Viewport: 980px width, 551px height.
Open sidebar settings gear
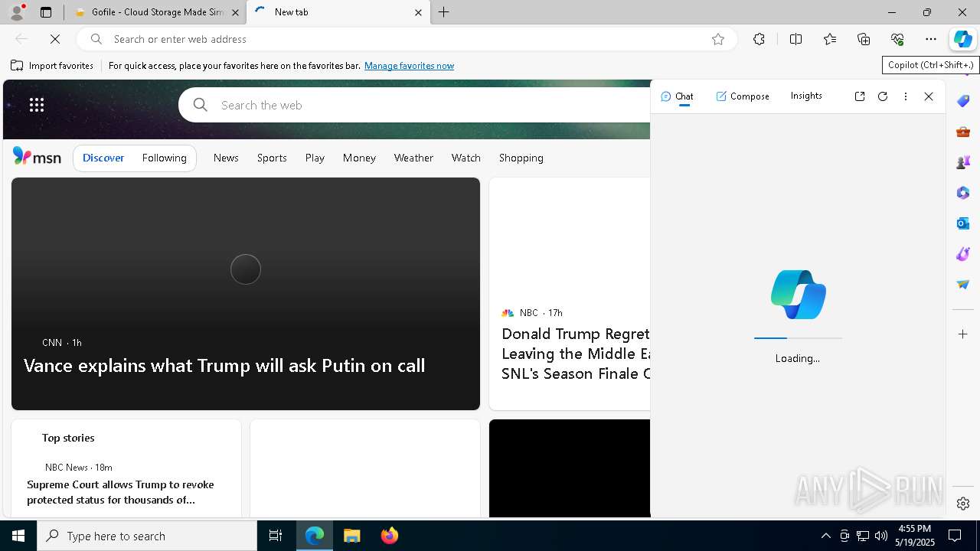click(963, 504)
